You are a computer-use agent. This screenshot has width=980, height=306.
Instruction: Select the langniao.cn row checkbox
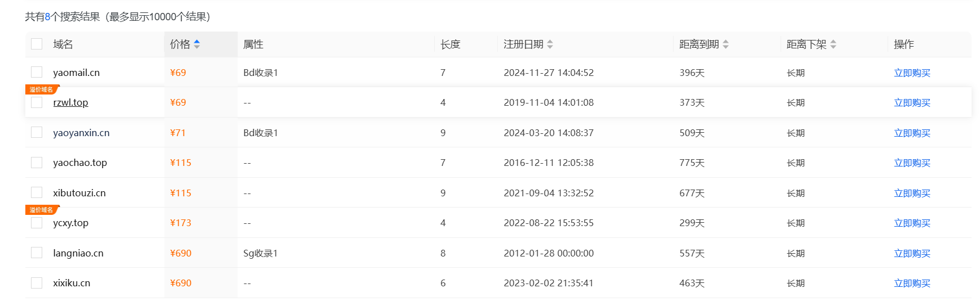pos(37,253)
